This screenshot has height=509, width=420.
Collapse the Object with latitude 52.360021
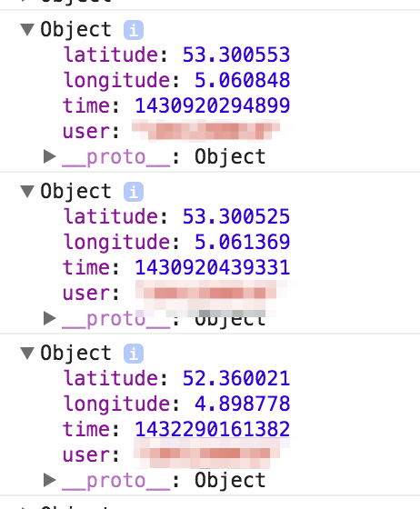click(27, 353)
